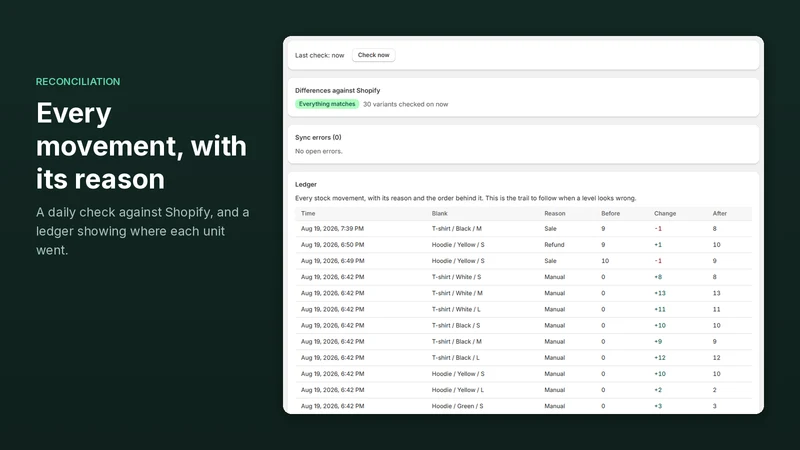
Task: Select 'Aug 19, 2026, 6:50 PM' timestamp
Action: [x=332, y=245]
